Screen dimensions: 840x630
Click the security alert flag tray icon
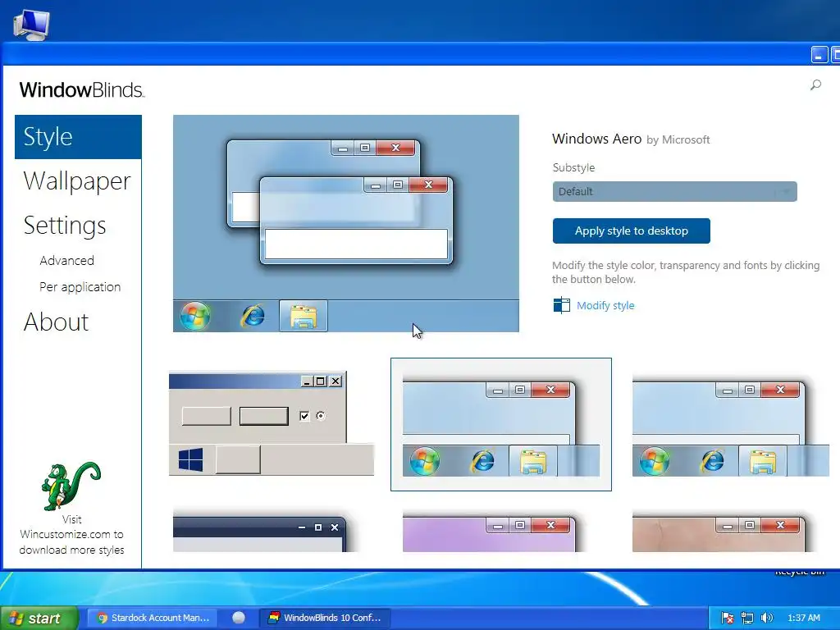click(x=727, y=618)
